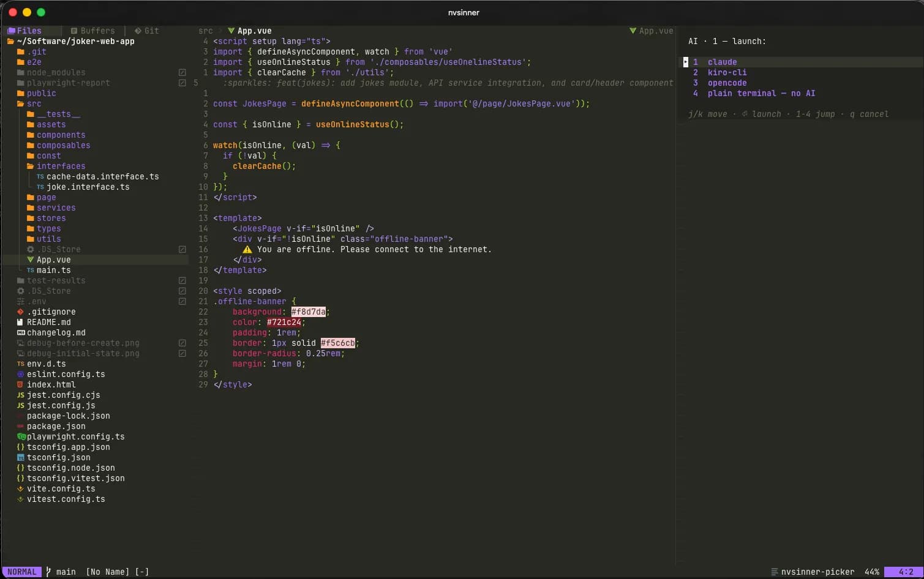Select plain terminal — no AI option

coord(761,93)
